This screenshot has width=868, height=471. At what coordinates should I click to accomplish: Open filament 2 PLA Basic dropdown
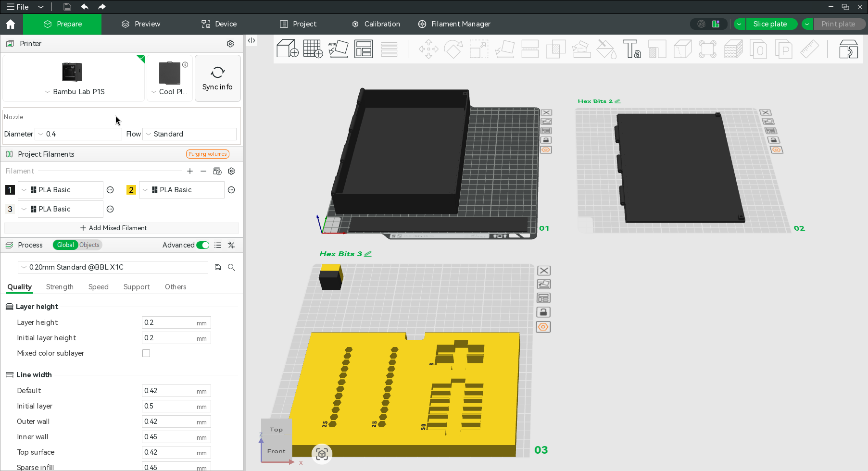coord(182,190)
